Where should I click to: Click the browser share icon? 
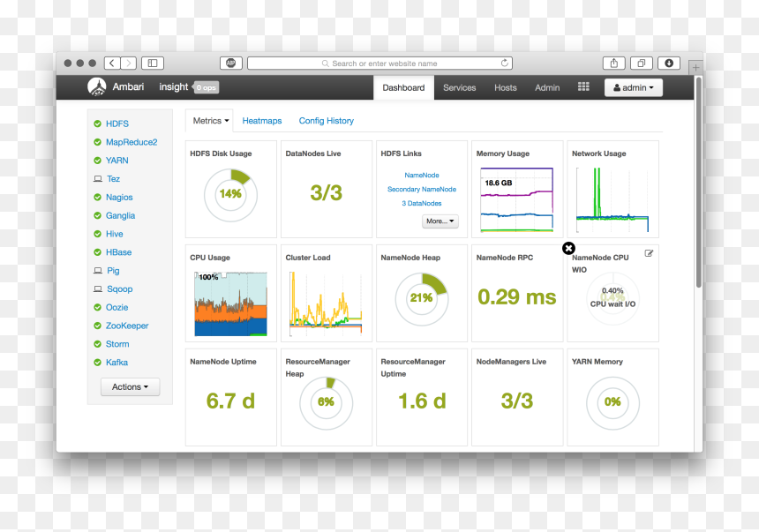tap(613, 64)
